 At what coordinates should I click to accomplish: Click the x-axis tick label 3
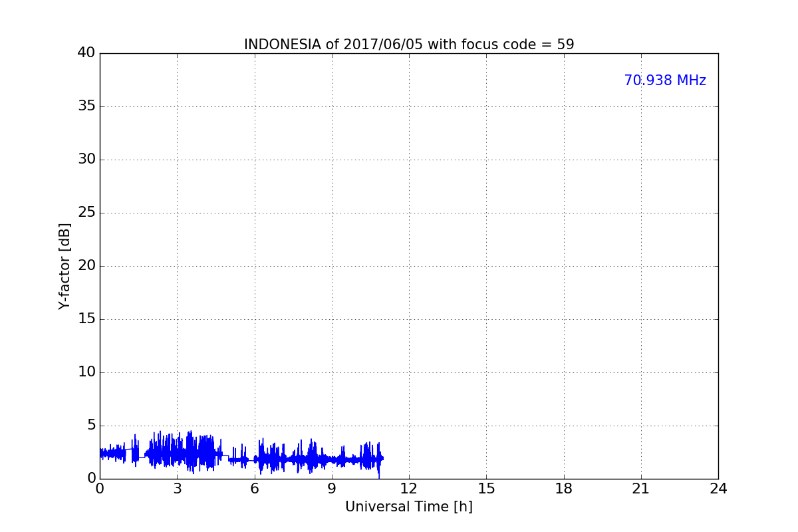177,489
